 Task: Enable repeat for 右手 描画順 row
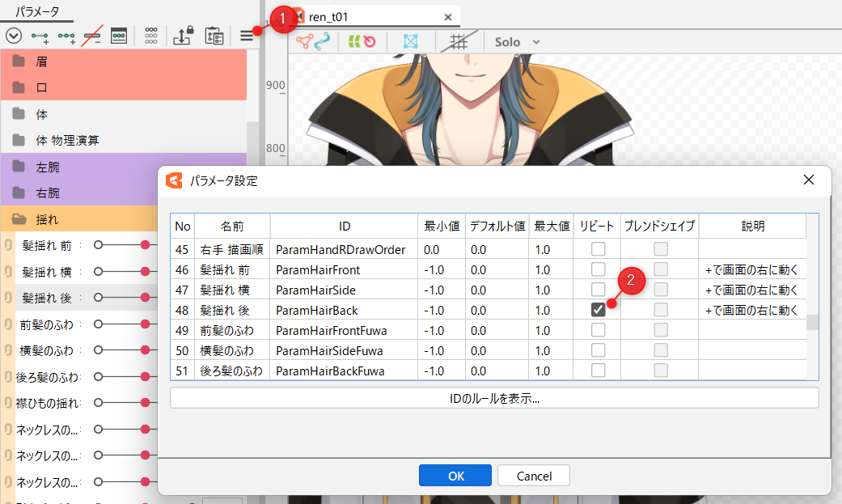click(x=598, y=249)
